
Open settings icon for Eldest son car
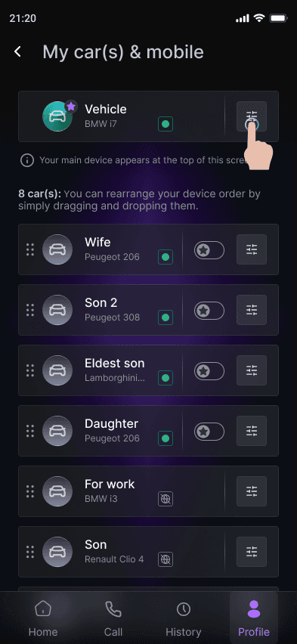click(x=252, y=370)
